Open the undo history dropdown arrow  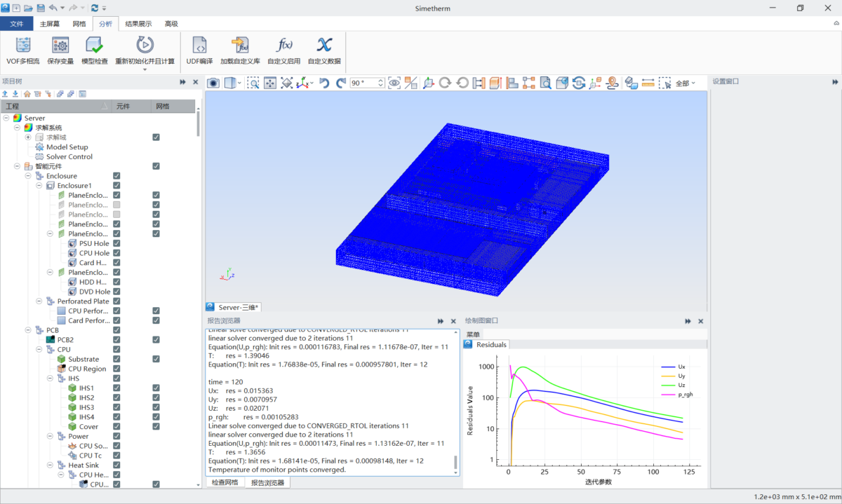click(x=61, y=8)
